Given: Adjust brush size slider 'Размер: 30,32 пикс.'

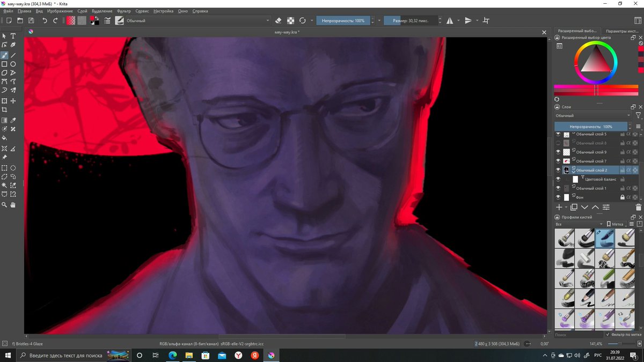Looking at the screenshot, I should point(411,20).
